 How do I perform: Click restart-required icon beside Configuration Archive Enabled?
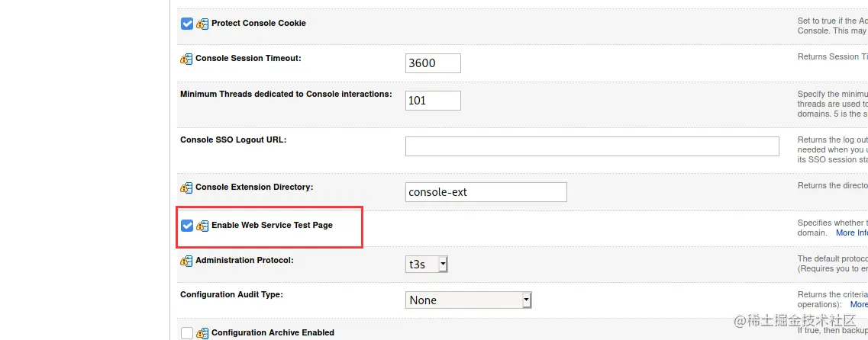202,333
